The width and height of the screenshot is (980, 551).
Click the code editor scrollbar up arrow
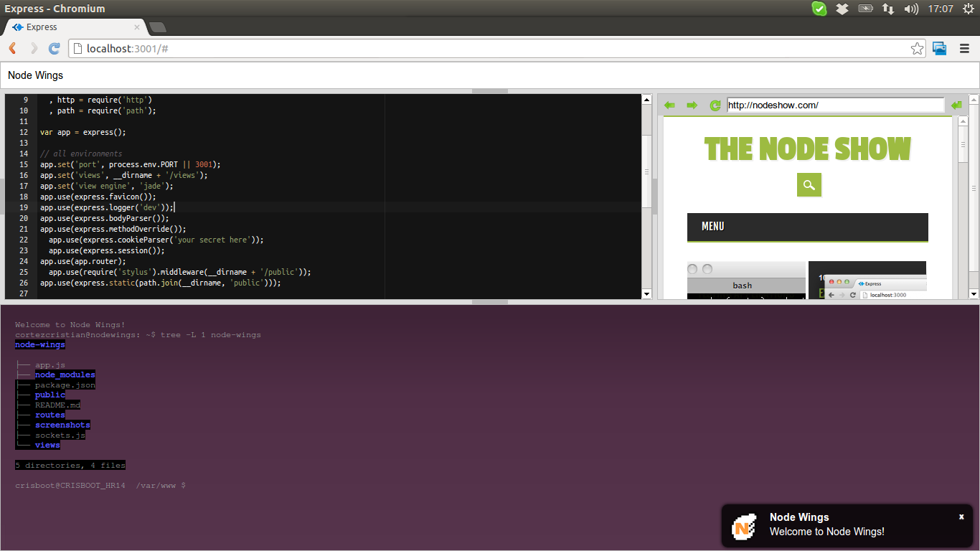pyautogui.click(x=646, y=100)
